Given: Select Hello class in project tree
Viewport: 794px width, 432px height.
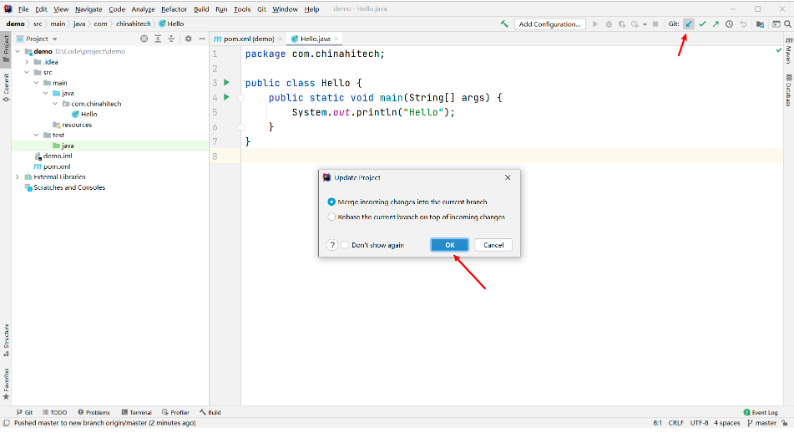Looking at the screenshot, I should pyautogui.click(x=89, y=114).
